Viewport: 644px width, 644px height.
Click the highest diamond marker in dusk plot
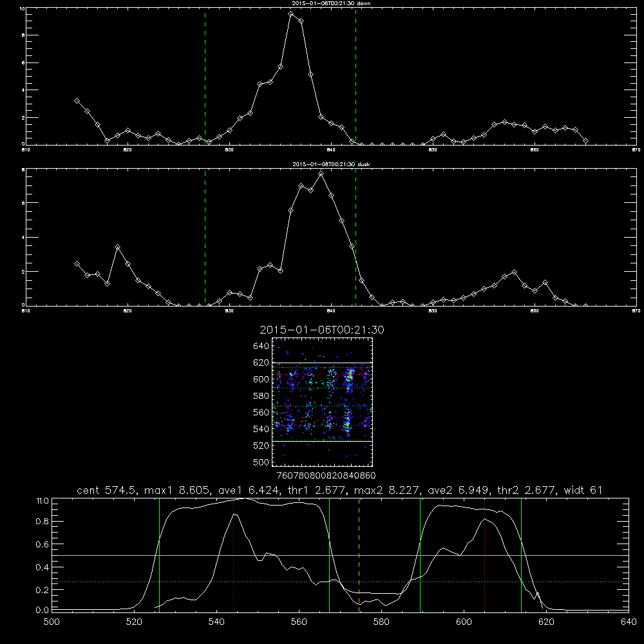pyautogui.click(x=321, y=174)
